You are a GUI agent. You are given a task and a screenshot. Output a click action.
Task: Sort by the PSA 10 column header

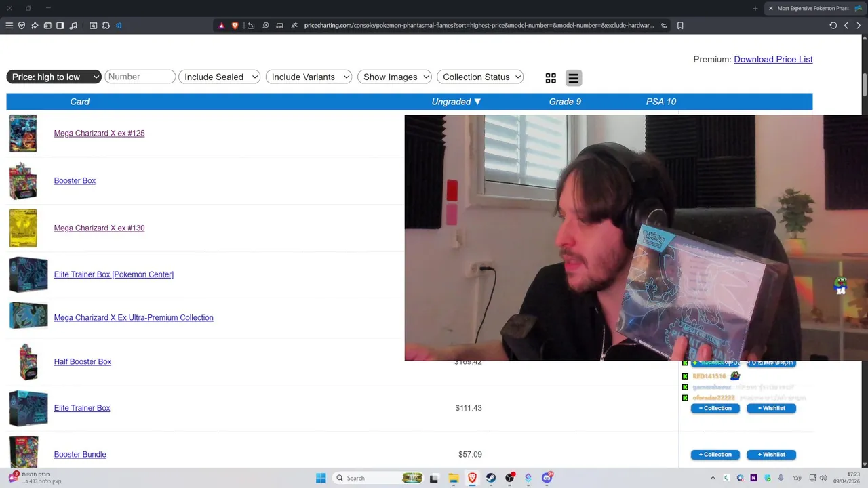[661, 102]
